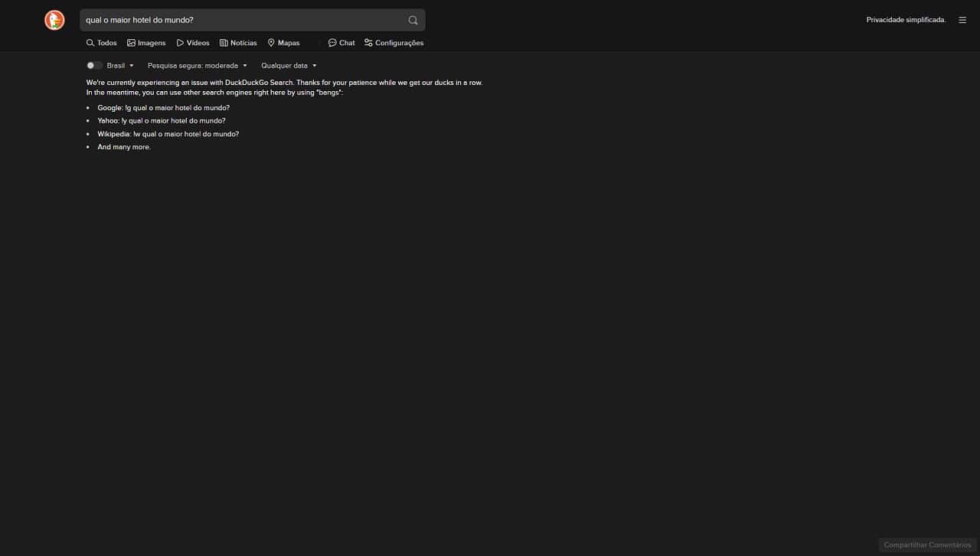Go to the Notícias tab

click(238, 43)
